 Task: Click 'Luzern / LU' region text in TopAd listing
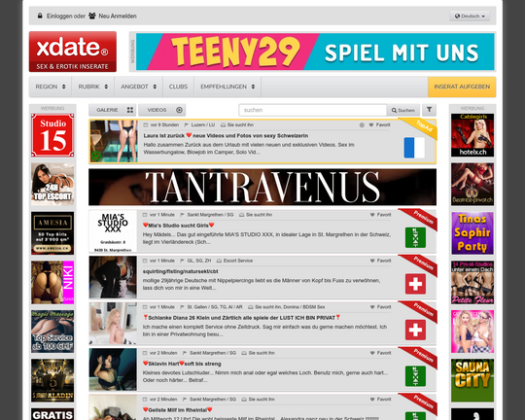coord(203,124)
